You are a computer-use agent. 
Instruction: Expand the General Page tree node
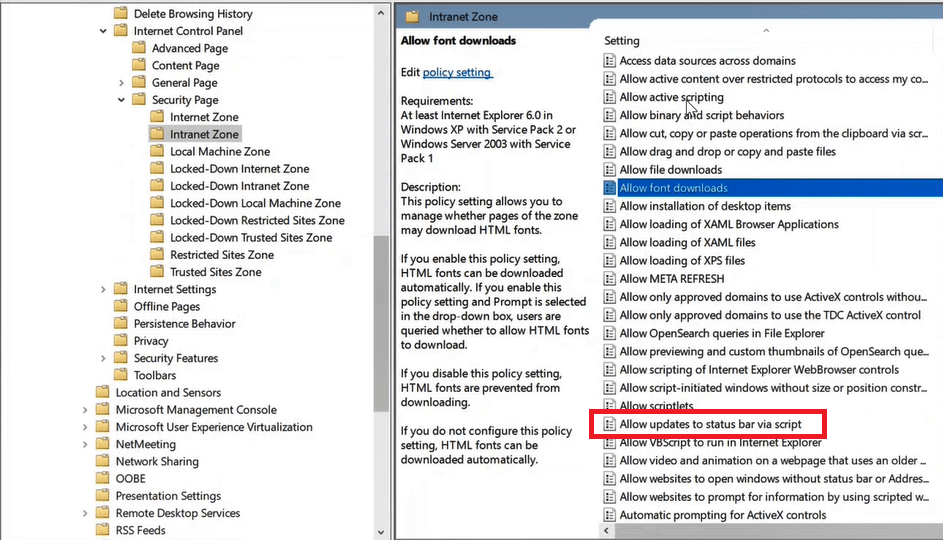[x=122, y=83]
